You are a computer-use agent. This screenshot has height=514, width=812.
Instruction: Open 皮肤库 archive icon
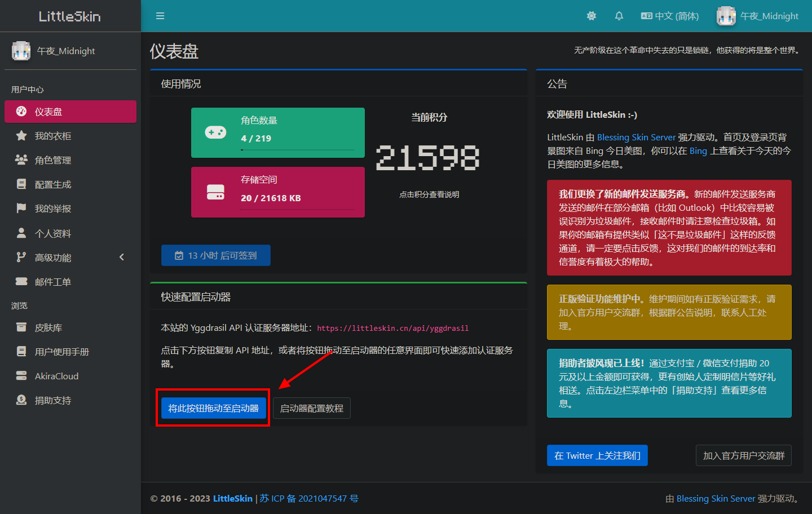21,327
